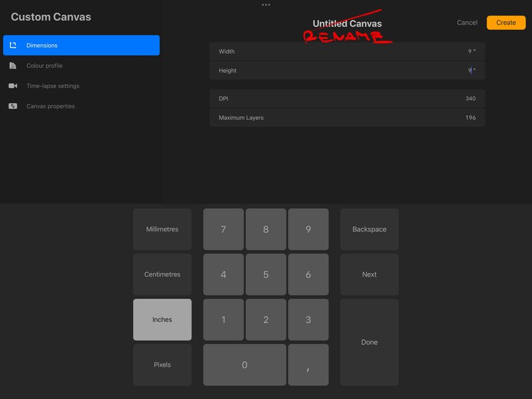
Task: Click the Dimensions crop icon in sidebar
Action: point(13,45)
